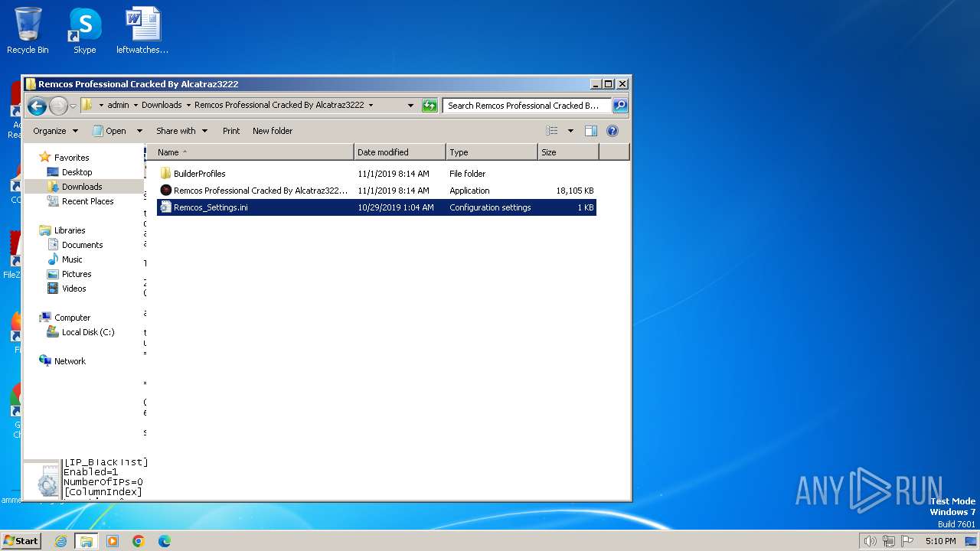Click Remcos Professional breadcrumb segment
Viewport: 980px width, 551px height.
tap(279, 105)
